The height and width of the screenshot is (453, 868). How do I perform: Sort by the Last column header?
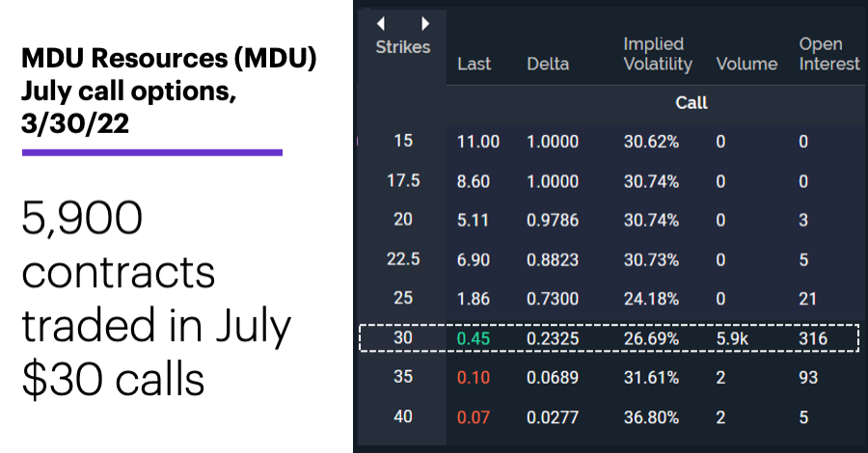click(475, 65)
